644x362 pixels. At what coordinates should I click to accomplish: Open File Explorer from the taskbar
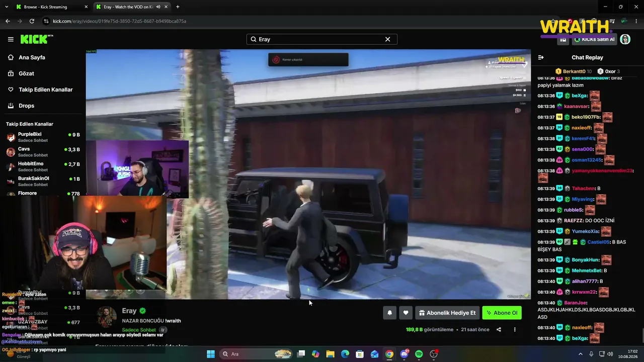(331, 354)
